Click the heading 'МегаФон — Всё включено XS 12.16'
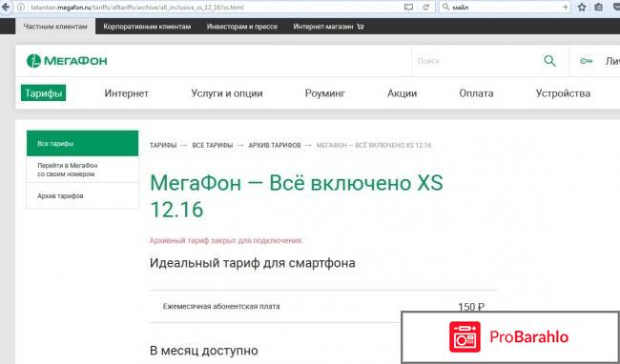The height and width of the screenshot is (364, 620). 297,196
